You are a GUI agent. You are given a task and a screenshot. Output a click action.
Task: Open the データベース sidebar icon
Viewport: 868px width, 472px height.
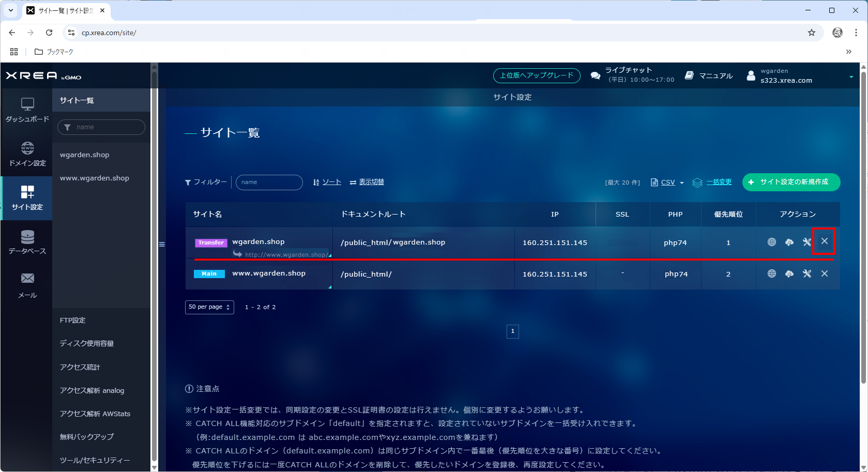pyautogui.click(x=26, y=241)
